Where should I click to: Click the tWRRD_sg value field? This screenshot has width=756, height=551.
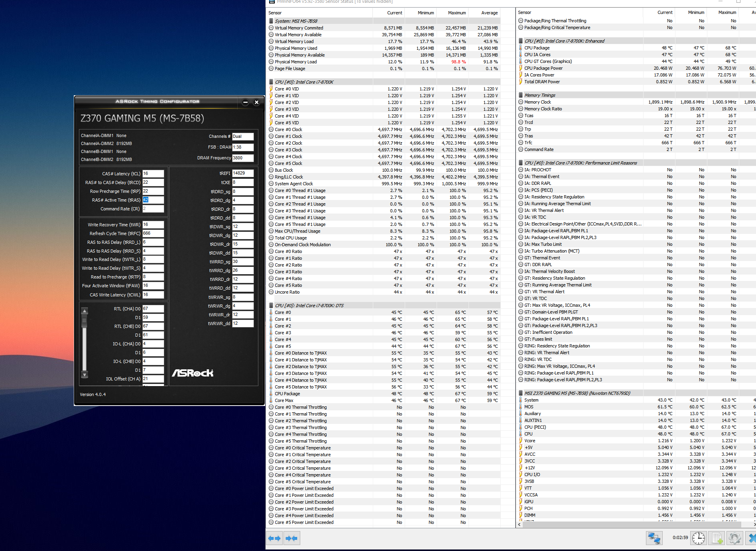tap(243, 262)
